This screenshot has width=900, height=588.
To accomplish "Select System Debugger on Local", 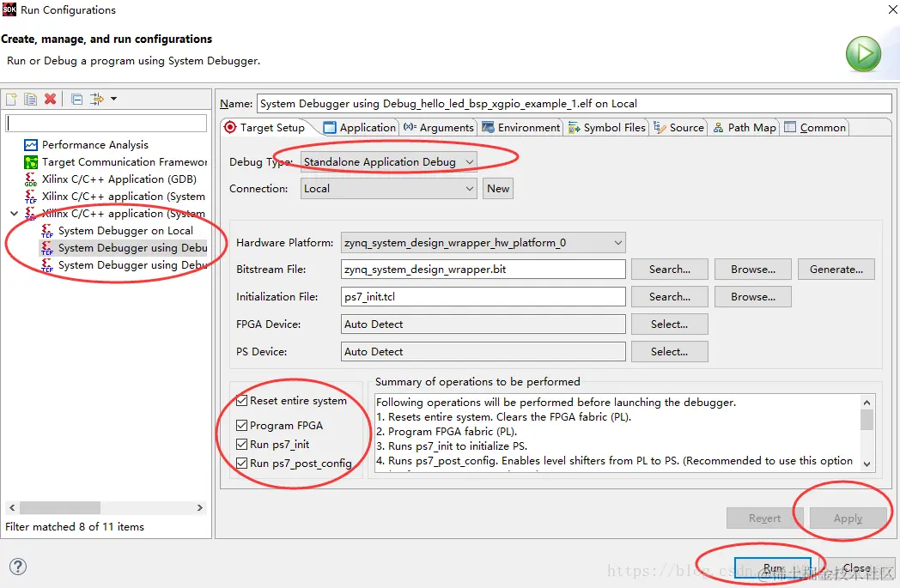I will 117,231.
